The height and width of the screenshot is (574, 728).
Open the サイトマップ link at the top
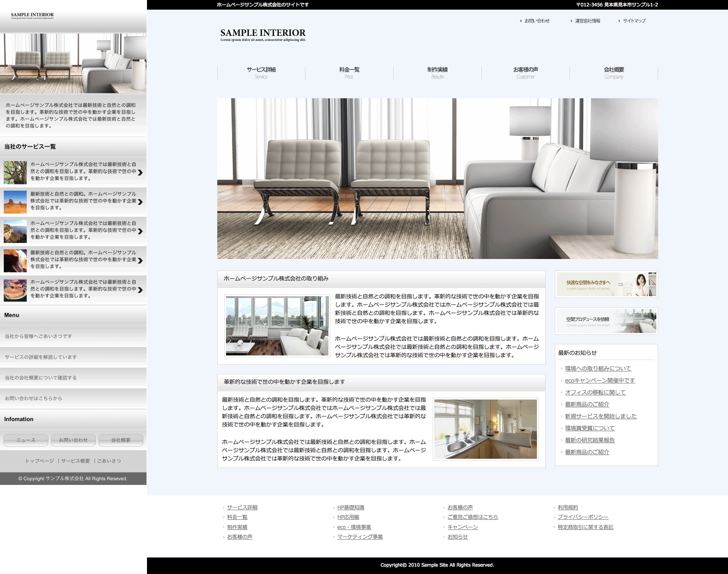point(634,21)
